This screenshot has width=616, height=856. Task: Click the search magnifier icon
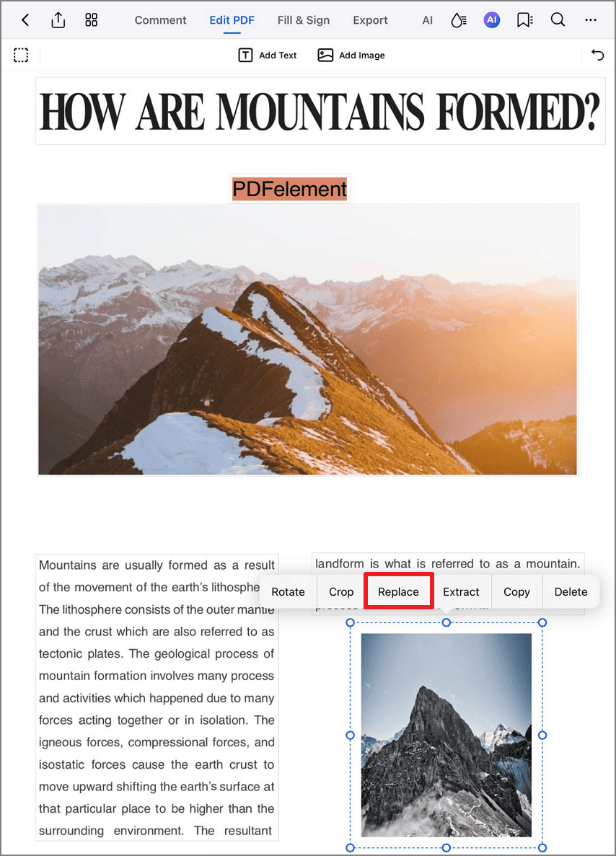point(558,19)
